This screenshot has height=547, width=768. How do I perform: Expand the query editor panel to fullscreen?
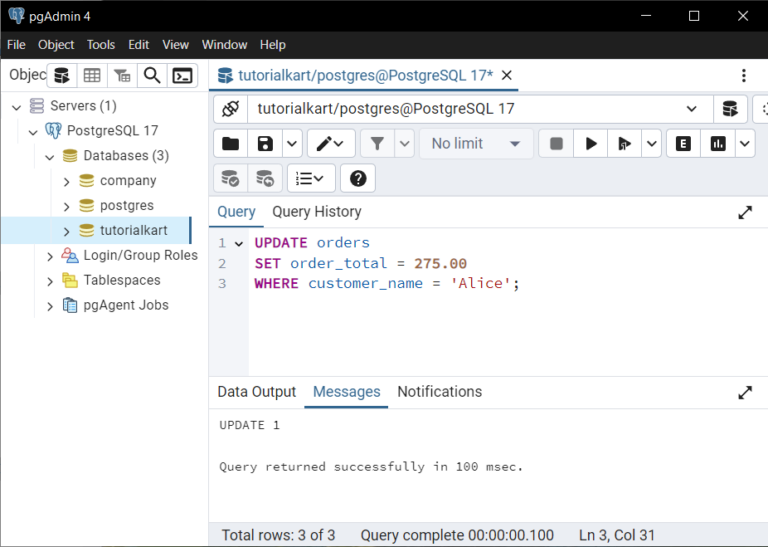coord(745,212)
